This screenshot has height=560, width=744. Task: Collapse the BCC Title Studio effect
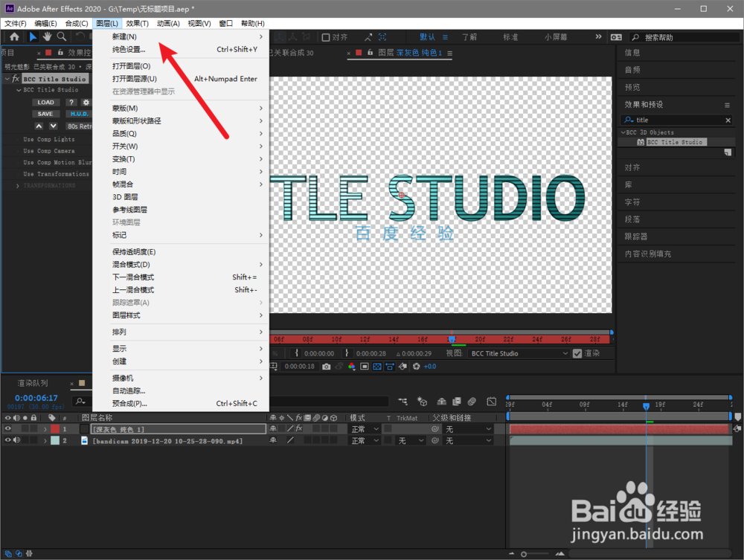pos(7,79)
